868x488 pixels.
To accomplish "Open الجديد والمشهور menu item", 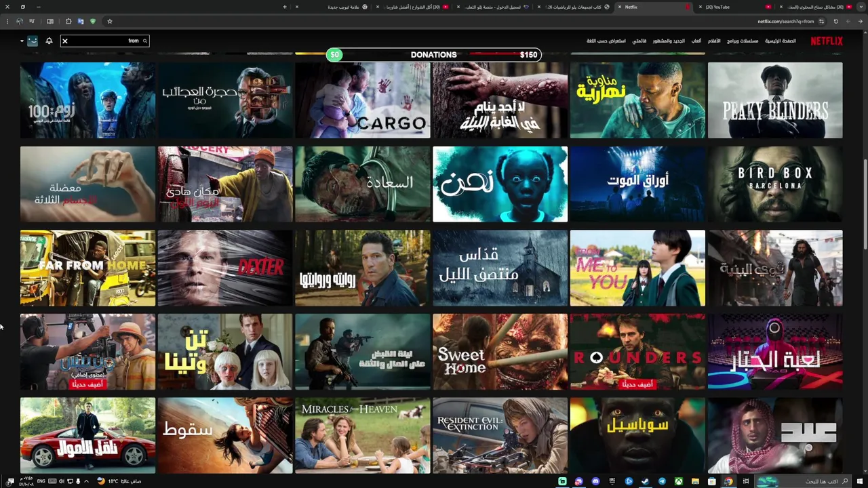I will click(x=669, y=41).
